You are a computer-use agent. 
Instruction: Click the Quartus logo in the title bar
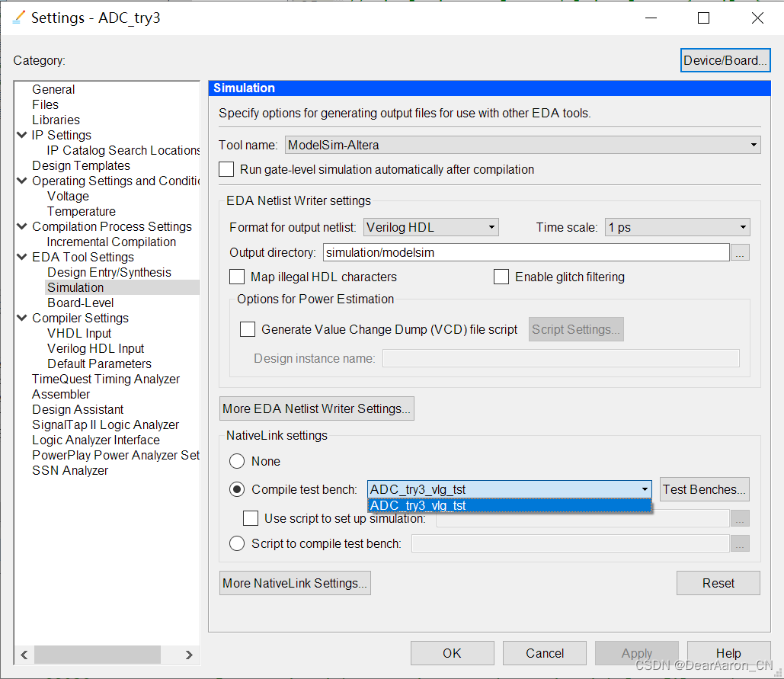point(17,17)
